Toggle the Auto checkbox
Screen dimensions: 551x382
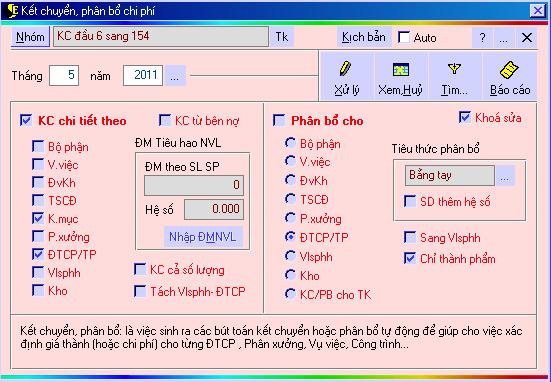click(404, 37)
